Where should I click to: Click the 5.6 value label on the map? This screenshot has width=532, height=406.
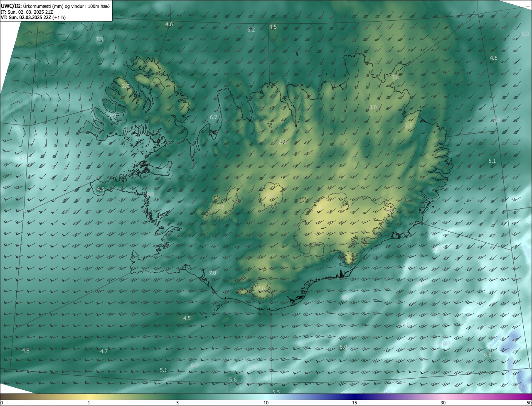pos(233,380)
